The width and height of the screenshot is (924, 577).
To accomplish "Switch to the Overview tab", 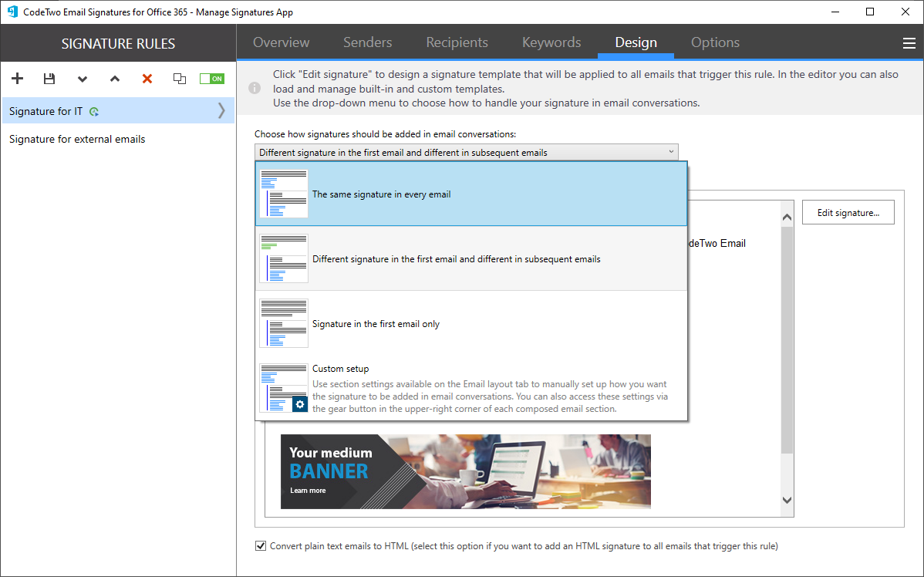I will (x=281, y=42).
